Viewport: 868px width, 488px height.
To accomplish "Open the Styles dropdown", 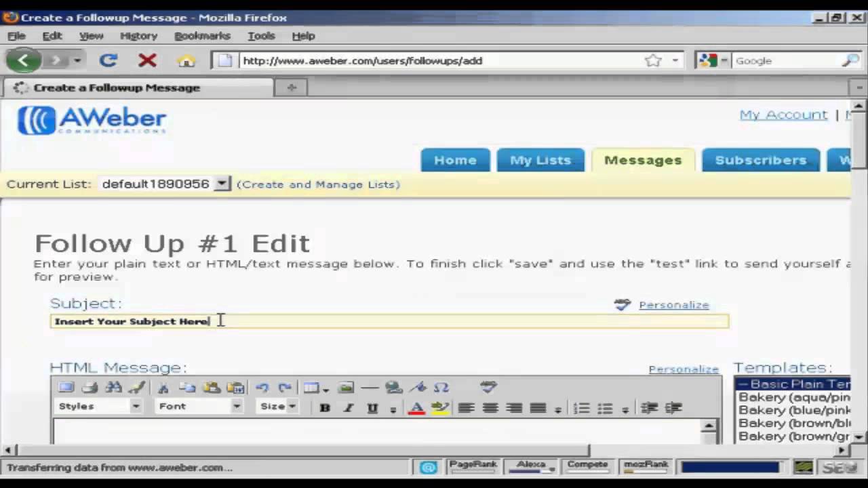I will pyautogui.click(x=99, y=407).
